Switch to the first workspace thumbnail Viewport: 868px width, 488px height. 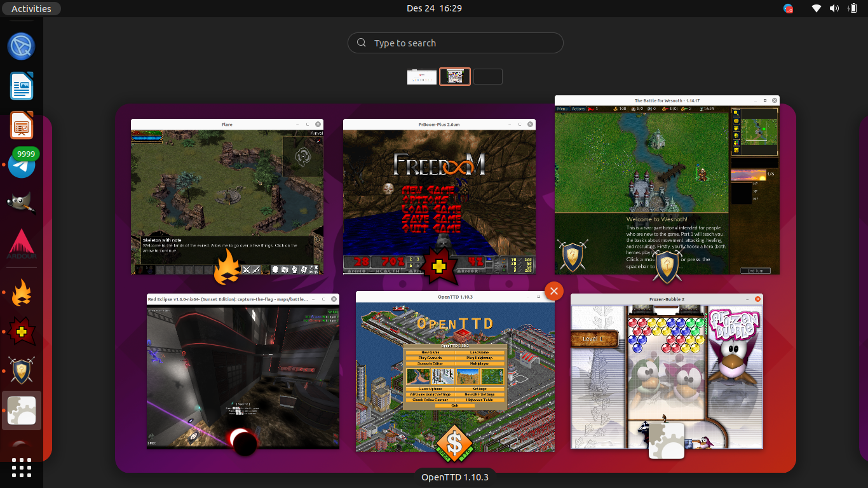(x=422, y=76)
